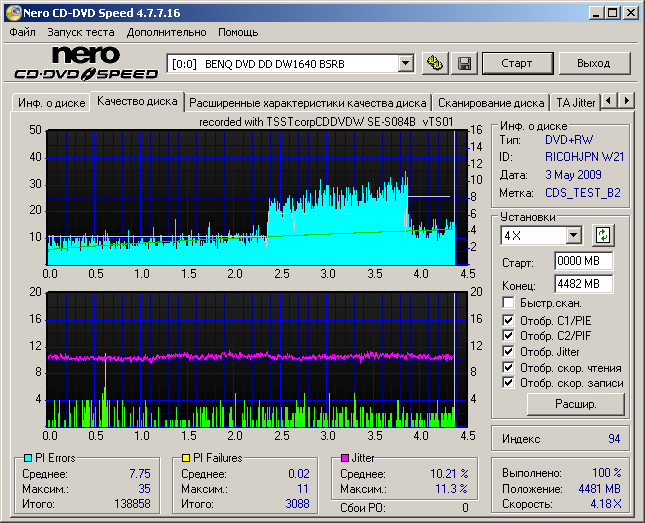Screen dimensions: 645x523
Task: Open the BENQ DVD drive dropdown
Action: 405,63
